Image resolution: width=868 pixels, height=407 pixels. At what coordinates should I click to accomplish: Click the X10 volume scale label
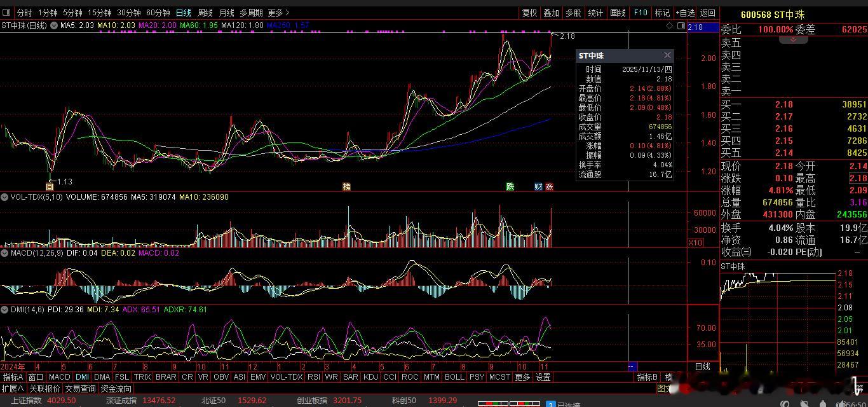[x=696, y=243]
